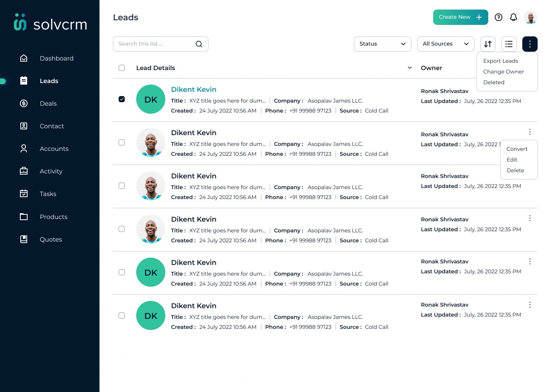Open the user profile avatar in the header

(x=531, y=17)
